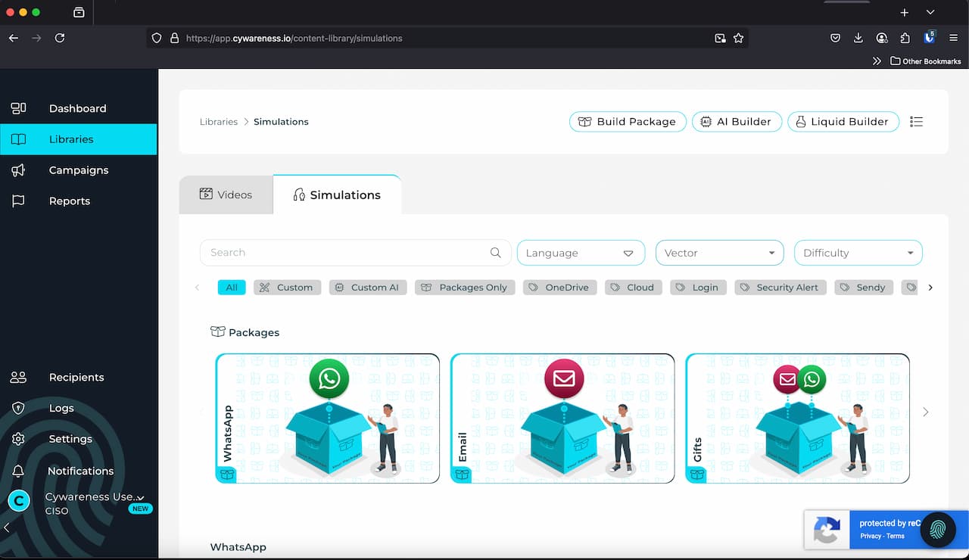Filter by the Login tag
Viewport: 969px width, 560px height.
tap(699, 288)
